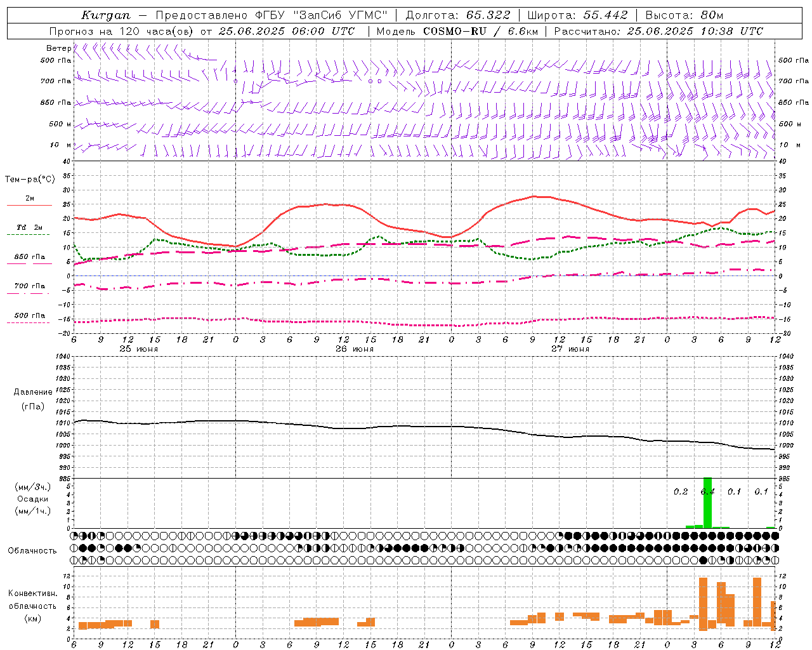Select Рассчитано: 25.06.2025 10:38 UTC timestamp
This screenshot has height=650, width=812.
point(658,31)
